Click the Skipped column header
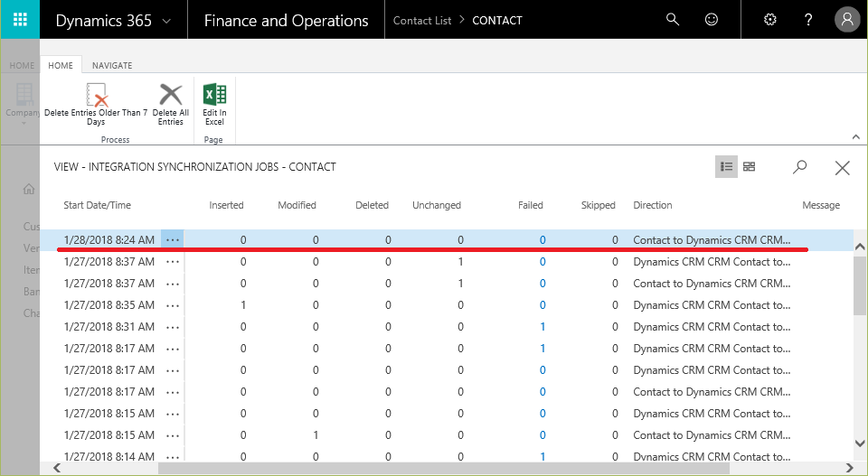Screen dimensions: 868x476 (x=599, y=205)
